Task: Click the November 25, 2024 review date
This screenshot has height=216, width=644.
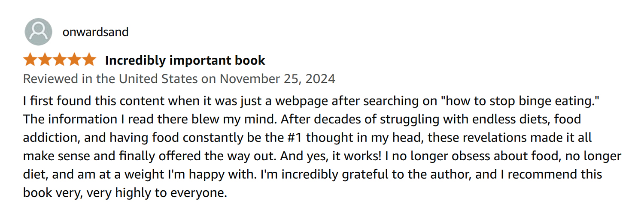Action: (277, 79)
